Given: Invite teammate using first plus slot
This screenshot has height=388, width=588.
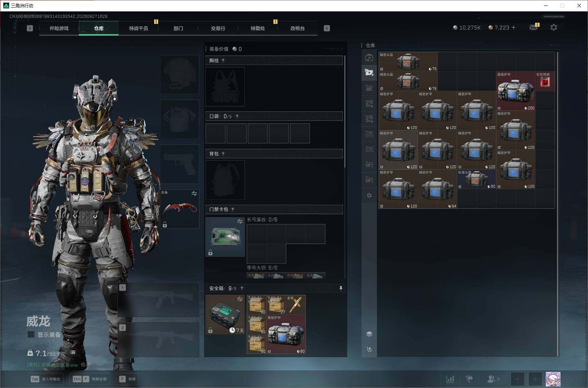Looking at the screenshot, I should (x=517, y=379).
